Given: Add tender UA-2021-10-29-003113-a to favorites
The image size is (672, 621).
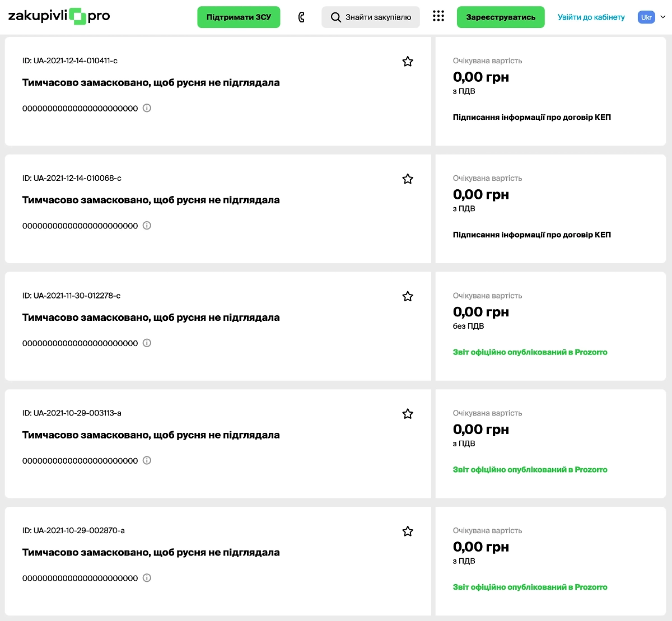Looking at the screenshot, I should click(408, 414).
